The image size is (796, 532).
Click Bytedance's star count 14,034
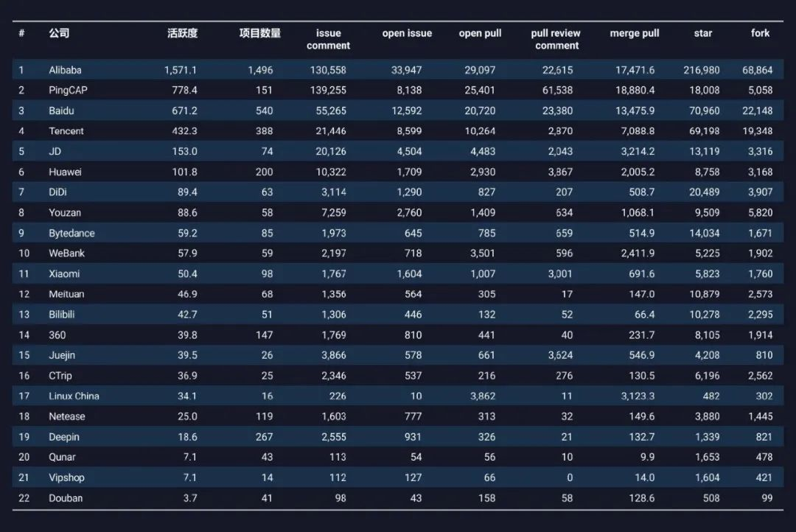click(x=705, y=233)
